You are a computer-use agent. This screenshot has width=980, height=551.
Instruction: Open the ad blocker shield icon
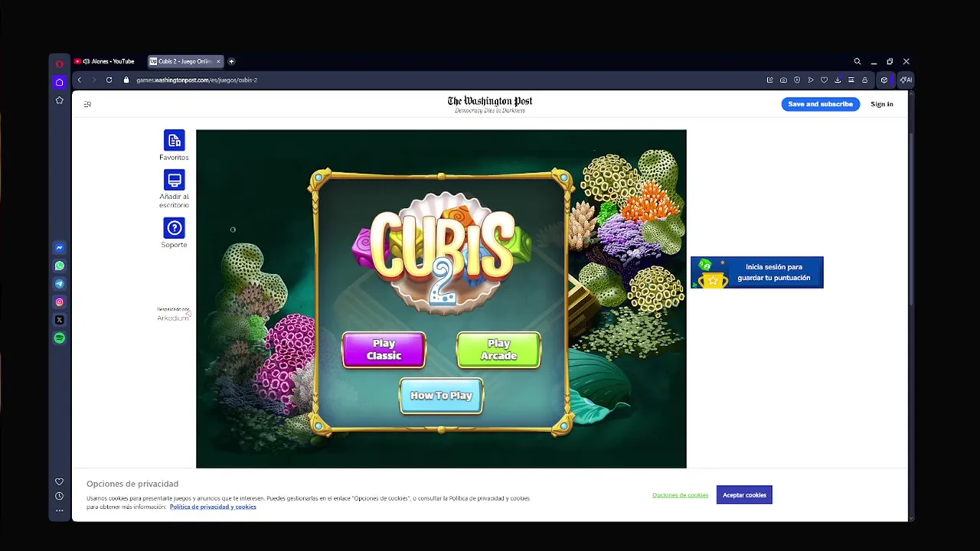point(797,80)
